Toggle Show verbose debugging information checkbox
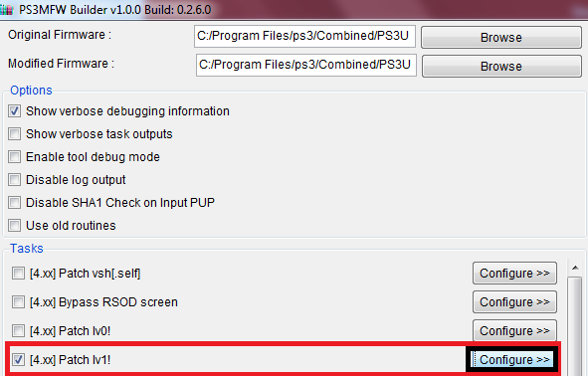 tap(15, 111)
